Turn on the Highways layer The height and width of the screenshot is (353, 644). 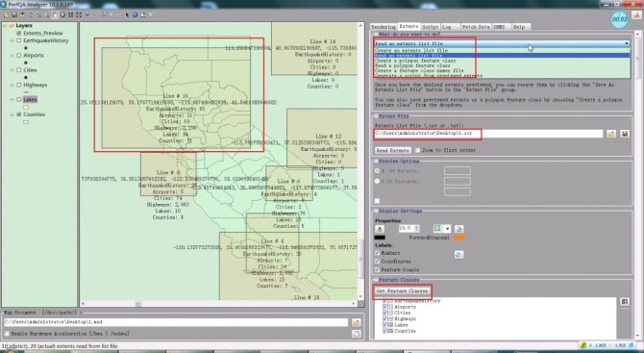[x=19, y=85]
